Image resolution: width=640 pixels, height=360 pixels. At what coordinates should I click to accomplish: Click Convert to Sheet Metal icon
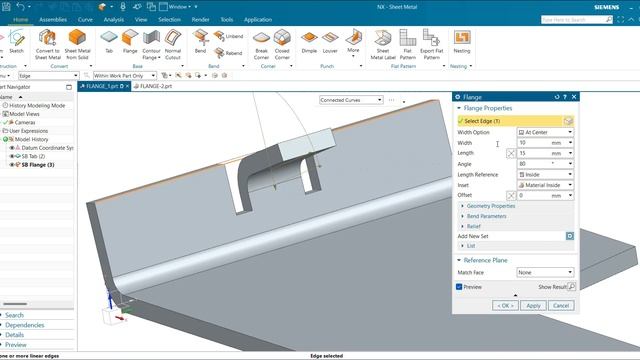pyautogui.click(x=47, y=44)
